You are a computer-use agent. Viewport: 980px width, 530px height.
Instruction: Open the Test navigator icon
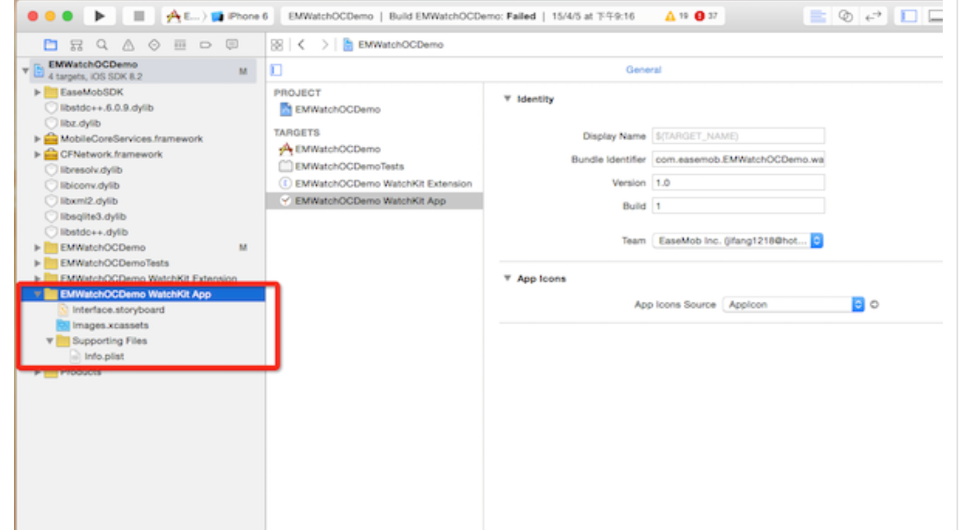click(154, 45)
